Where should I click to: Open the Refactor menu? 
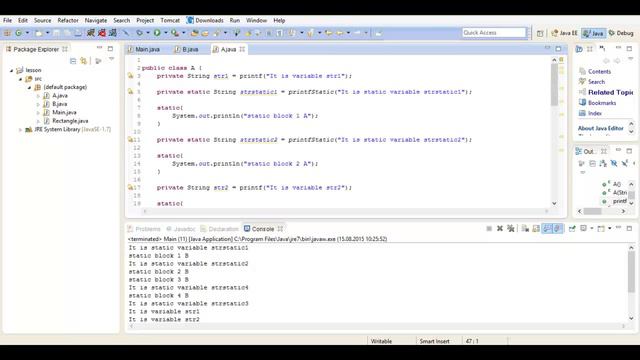(68, 20)
